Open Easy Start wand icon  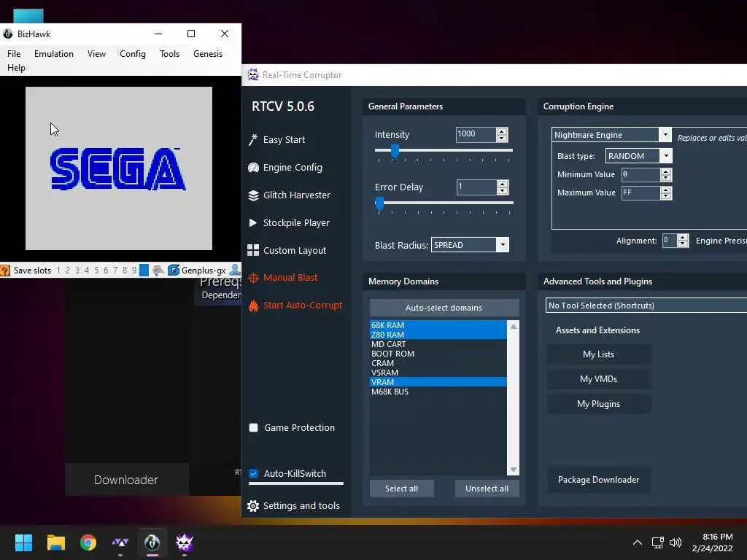(253, 139)
